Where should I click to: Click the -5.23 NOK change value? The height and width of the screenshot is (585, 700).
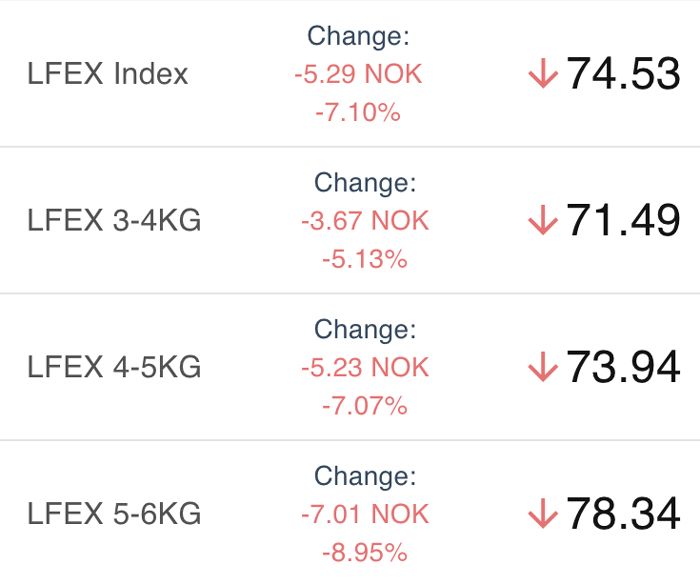coord(365,367)
